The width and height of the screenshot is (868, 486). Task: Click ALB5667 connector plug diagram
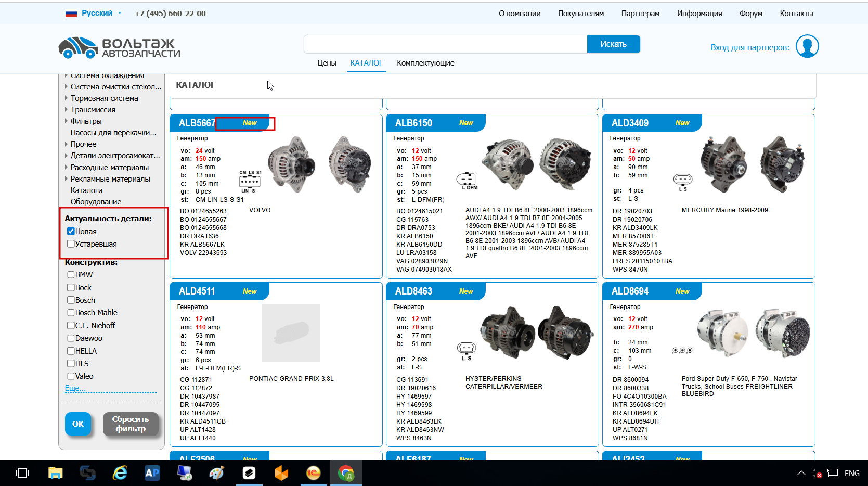(250, 182)
